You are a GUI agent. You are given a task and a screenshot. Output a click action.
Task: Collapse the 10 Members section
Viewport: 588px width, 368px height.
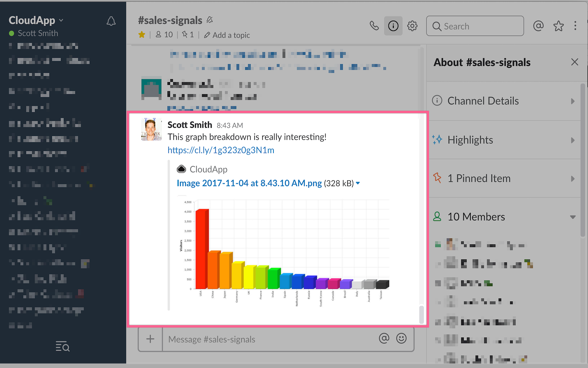click(x=504, y=217)
